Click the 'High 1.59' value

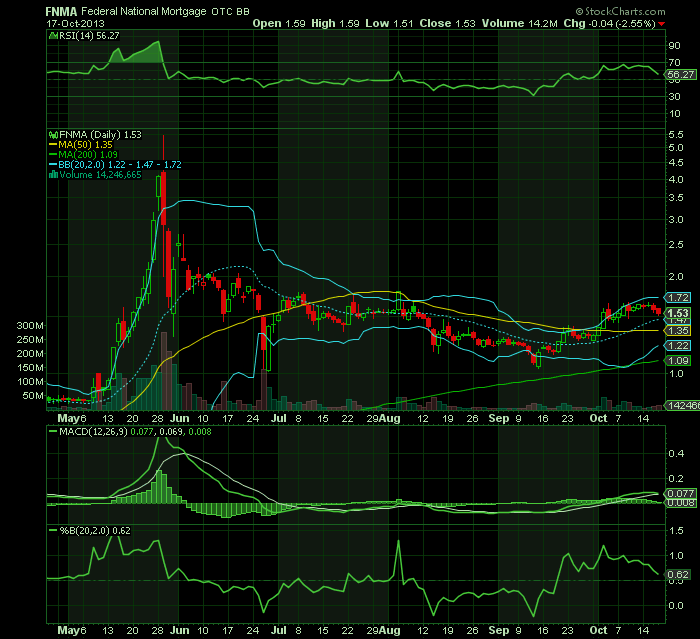point(335,23)
